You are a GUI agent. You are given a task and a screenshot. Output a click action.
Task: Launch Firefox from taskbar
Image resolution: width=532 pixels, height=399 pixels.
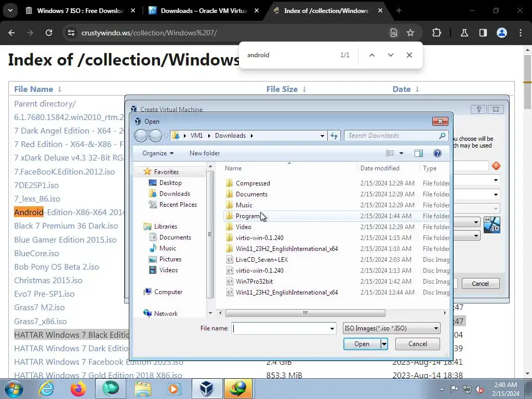(78, 389)
